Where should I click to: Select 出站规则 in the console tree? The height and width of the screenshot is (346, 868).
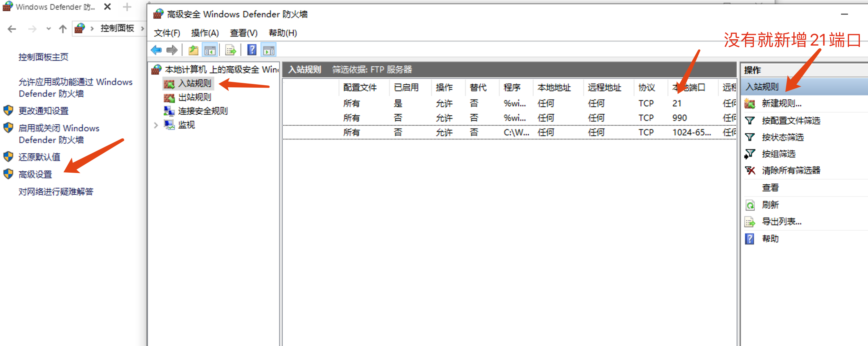195,97
